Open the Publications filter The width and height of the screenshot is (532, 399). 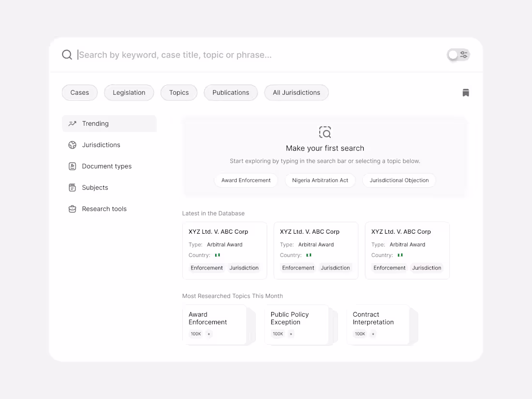point(231,93)
